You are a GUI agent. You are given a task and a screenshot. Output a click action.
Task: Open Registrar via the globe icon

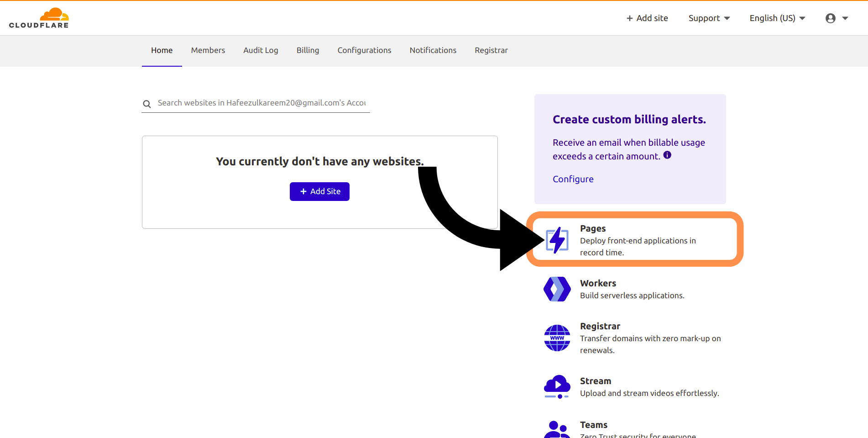557,338
